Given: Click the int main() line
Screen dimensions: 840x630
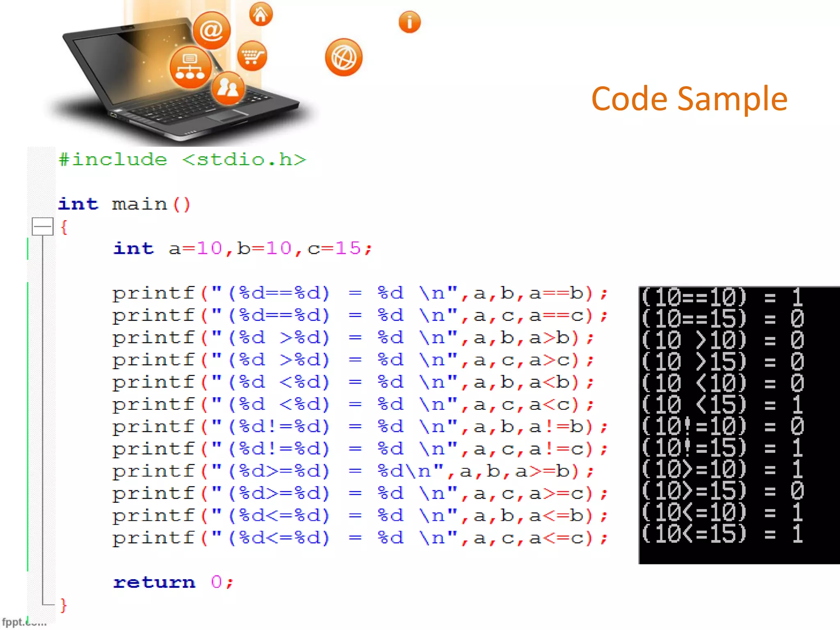Looking at the screenshot, I should point(125,204).
